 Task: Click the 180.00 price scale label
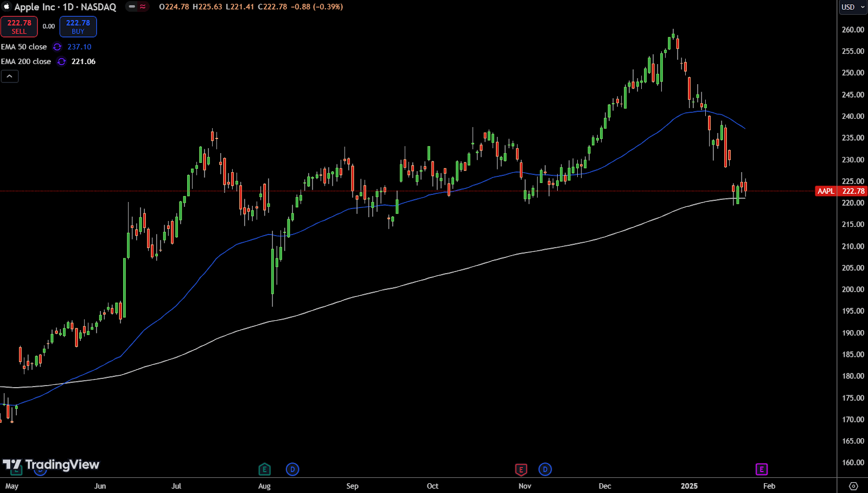point(853,376)
